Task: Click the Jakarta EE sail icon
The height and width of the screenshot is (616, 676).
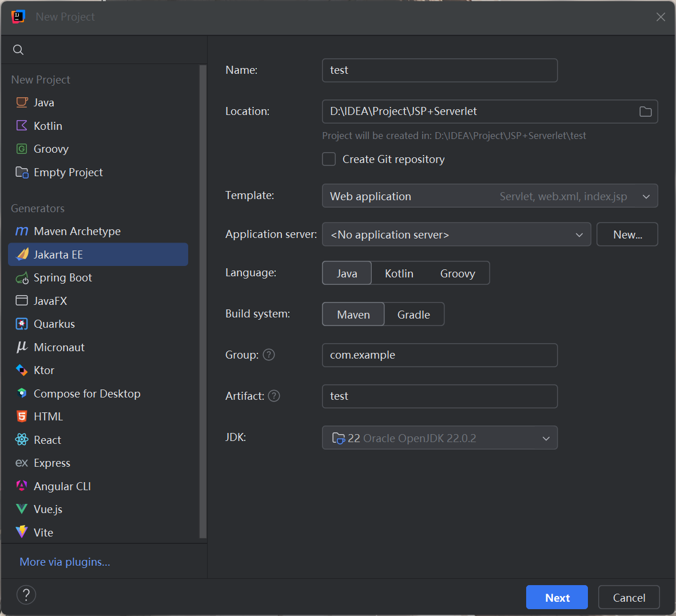Action: 22,255
